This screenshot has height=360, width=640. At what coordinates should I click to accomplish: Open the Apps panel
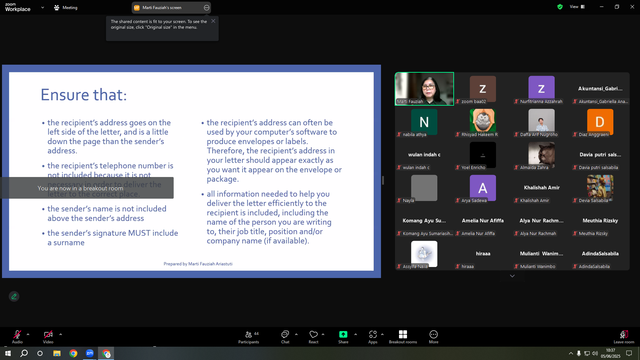373,336
